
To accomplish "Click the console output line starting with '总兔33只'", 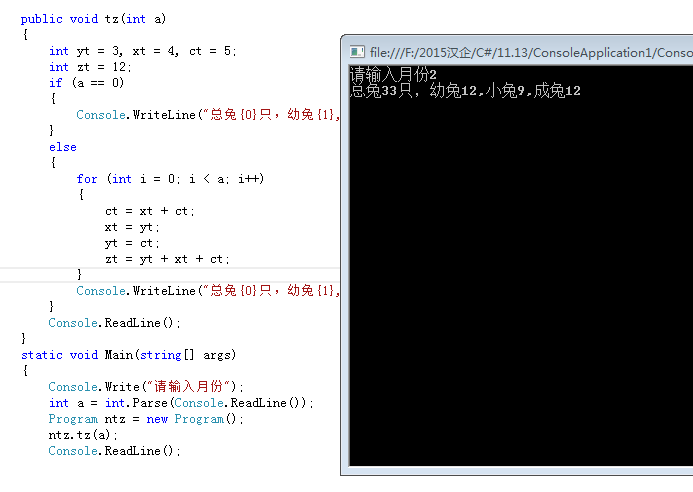I will (465, 91).
